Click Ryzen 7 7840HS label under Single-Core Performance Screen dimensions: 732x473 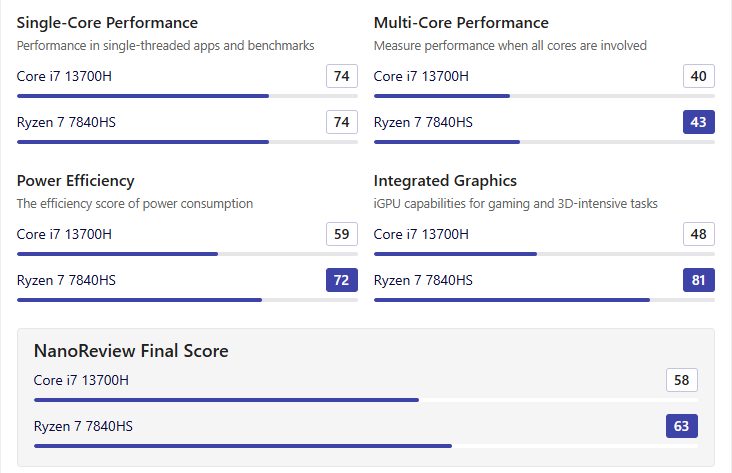click(x=66, y=122)
